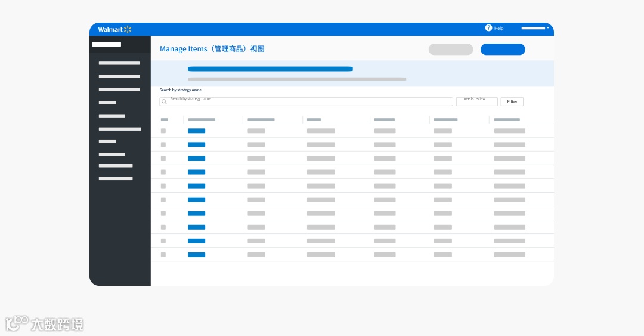Click the Search by strategy name label

point(181,90)
